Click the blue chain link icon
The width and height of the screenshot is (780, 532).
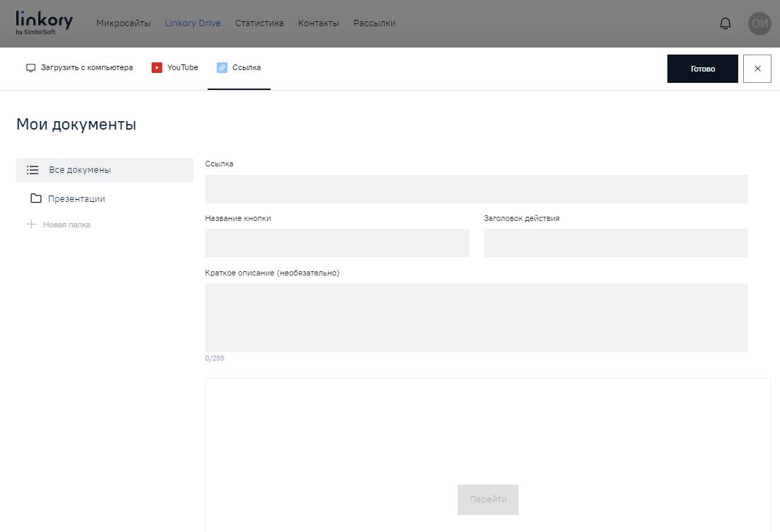coord(222,68)
